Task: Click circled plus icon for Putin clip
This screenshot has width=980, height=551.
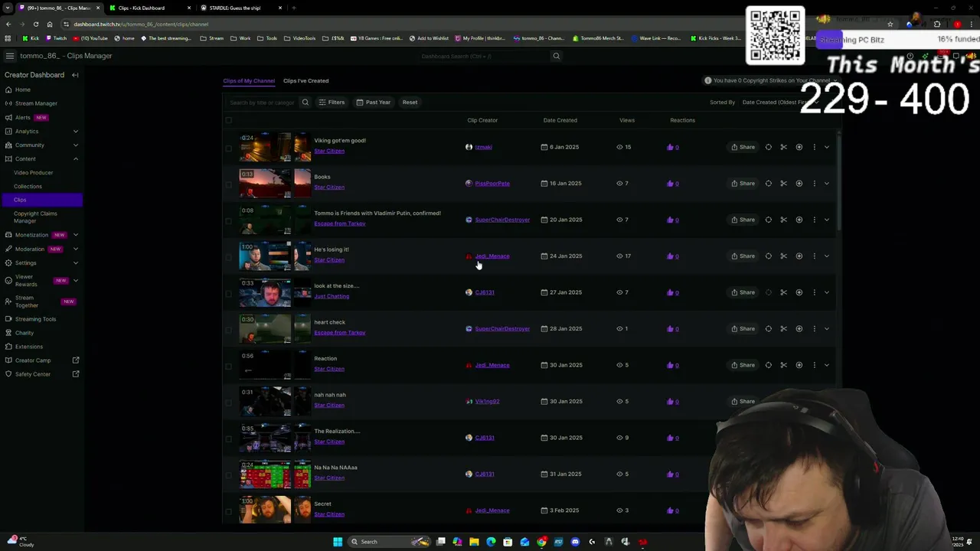Action: (x=799, y=220)
